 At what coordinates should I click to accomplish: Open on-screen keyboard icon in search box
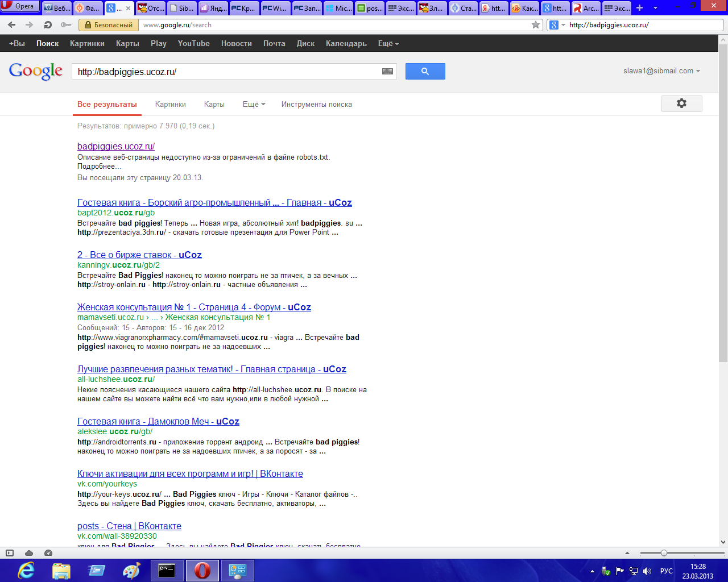click(x=387, y=72)
